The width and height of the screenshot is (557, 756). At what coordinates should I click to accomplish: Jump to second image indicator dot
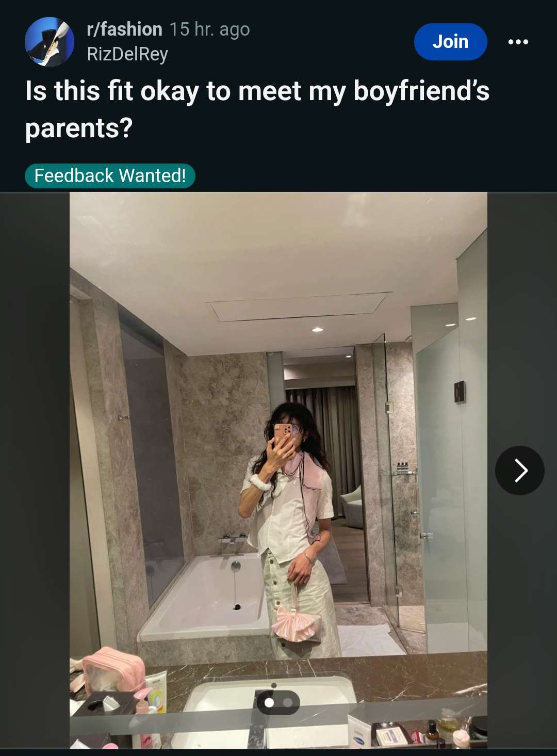coord(288,702)
